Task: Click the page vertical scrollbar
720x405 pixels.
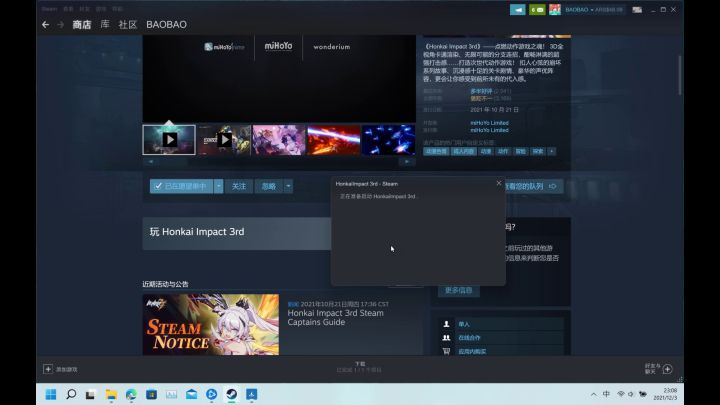Action: point(680,75)
